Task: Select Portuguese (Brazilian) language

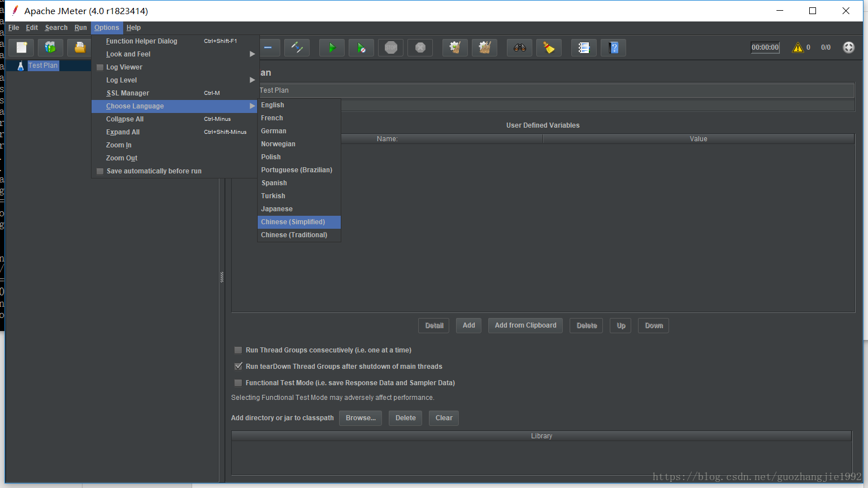Action: click(299, 170)
